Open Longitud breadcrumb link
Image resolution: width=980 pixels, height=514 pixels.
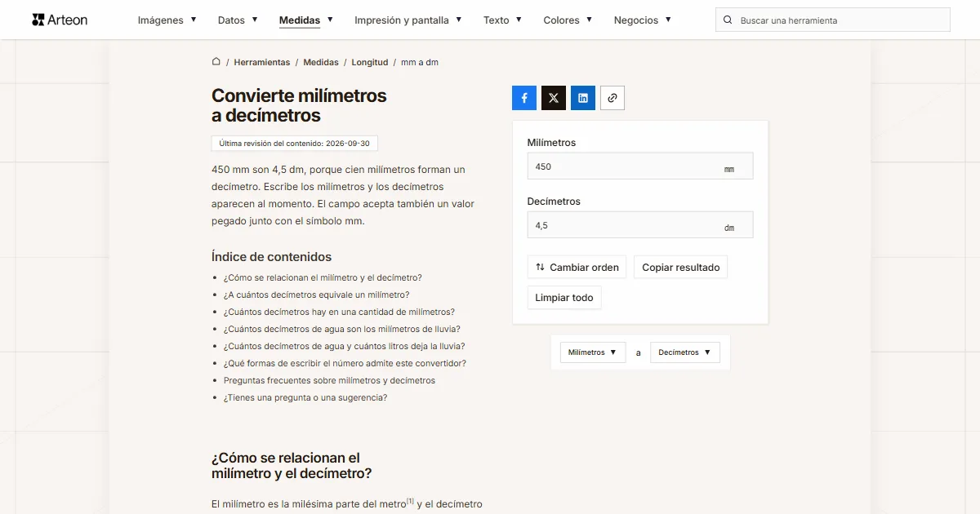click(370, 62)
